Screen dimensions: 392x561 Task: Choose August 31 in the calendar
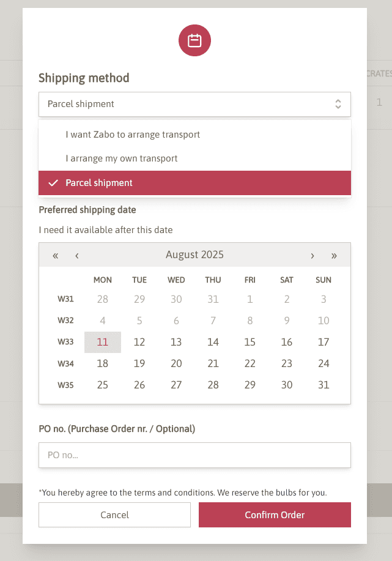(324, 385)
